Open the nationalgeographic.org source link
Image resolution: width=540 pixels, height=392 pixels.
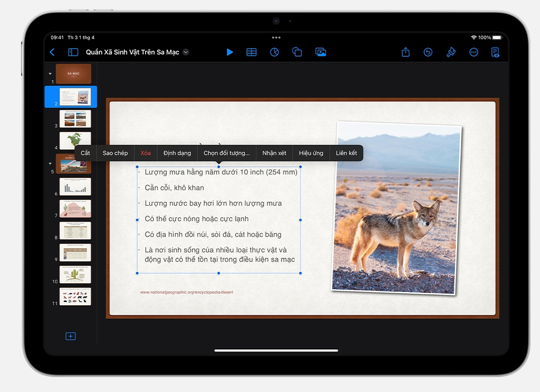click(x=186, y=292)
